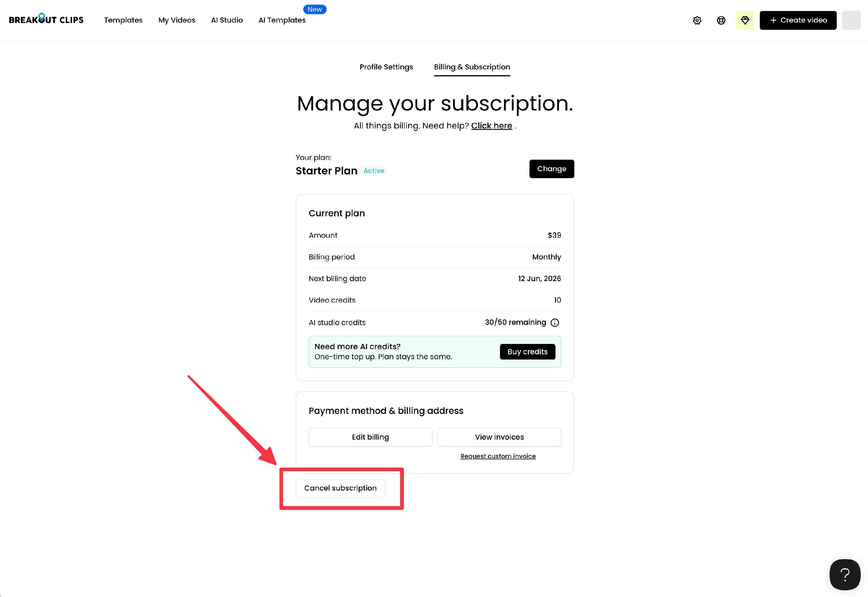Screen dimensions: 868x597
Task: Click the lifebuoy help icon
Action: 721,20
